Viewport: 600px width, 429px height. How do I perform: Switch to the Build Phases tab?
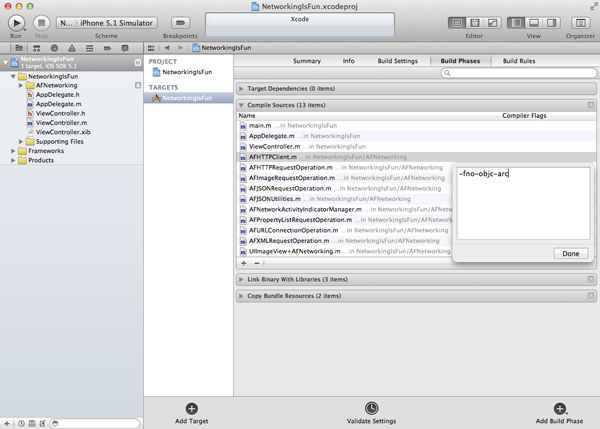point(460,61)
